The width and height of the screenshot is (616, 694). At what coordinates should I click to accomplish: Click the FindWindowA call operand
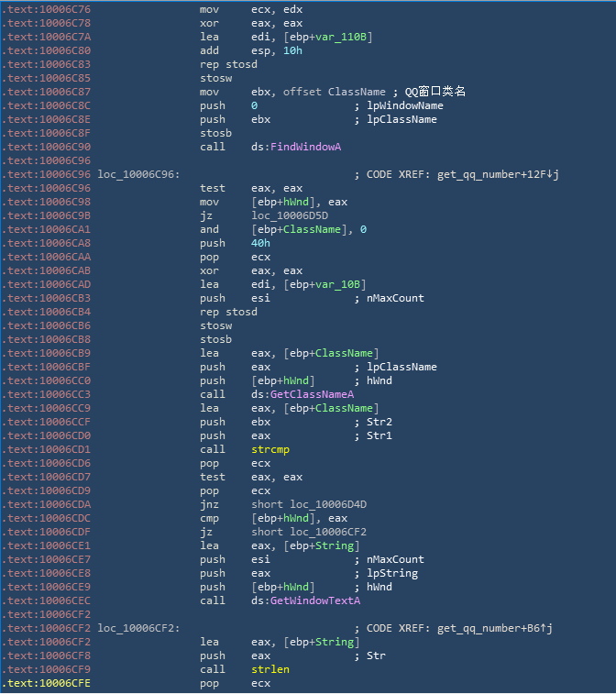(x=305, y=147)
